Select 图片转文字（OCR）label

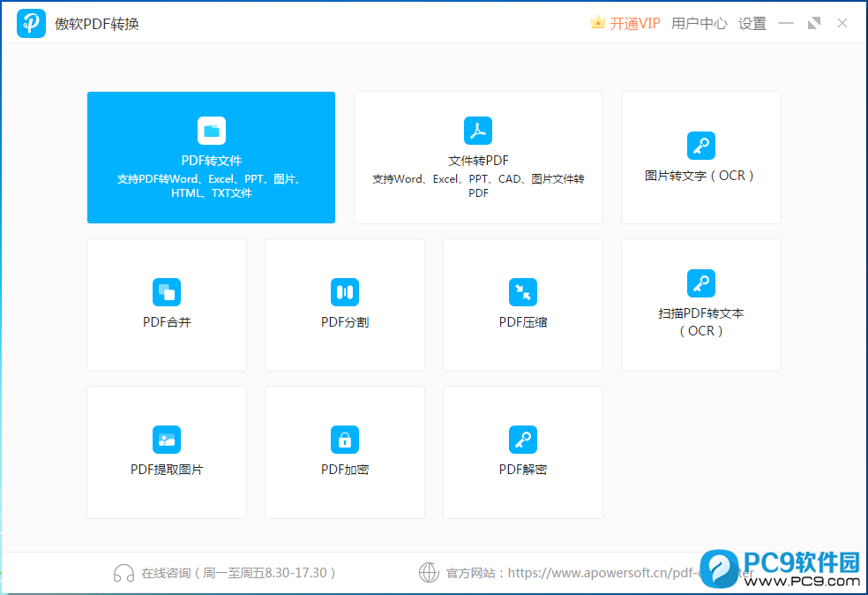[700, 176]
